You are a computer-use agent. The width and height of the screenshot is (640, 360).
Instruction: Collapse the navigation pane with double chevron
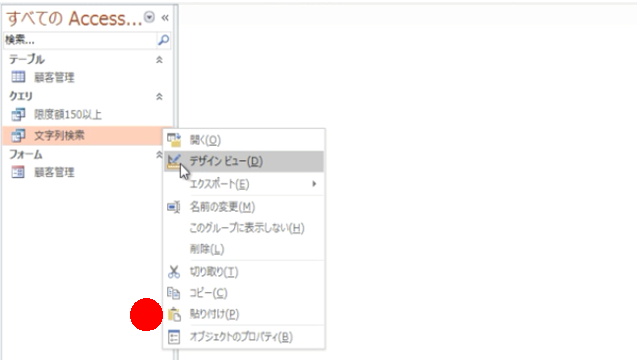165,18
